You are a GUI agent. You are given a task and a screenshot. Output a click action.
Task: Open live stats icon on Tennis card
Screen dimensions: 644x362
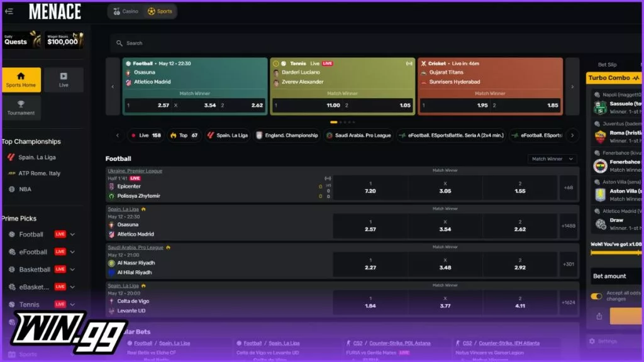coord(409,63)
